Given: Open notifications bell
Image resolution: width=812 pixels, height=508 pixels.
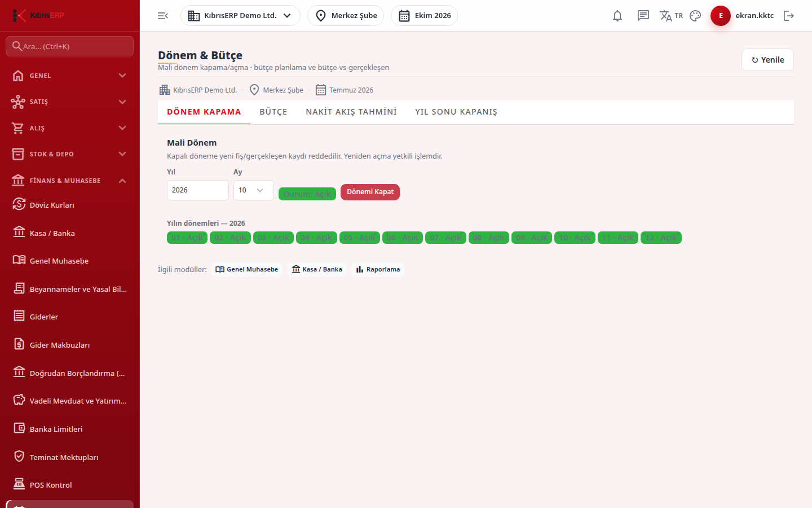Looking at the screenshot, I should click(617, 16).
